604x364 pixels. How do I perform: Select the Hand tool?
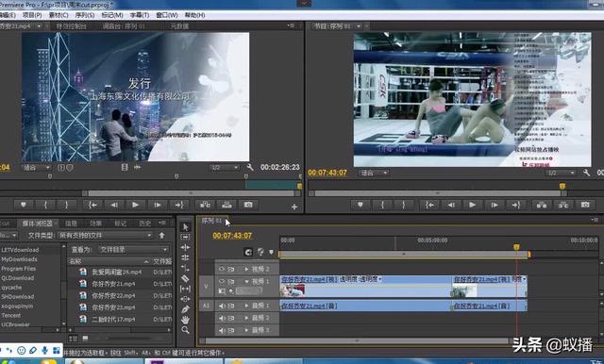pyautogui.click(x=185, y=320)
